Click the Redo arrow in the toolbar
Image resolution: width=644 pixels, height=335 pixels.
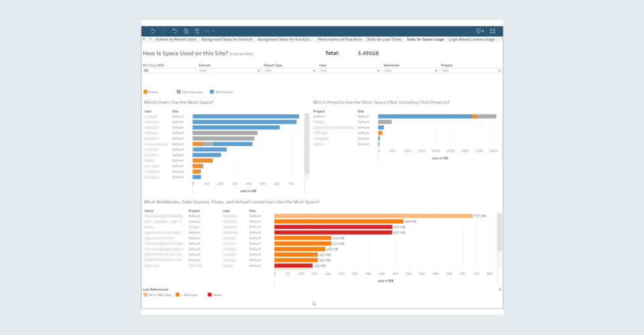tap(164, 31)
